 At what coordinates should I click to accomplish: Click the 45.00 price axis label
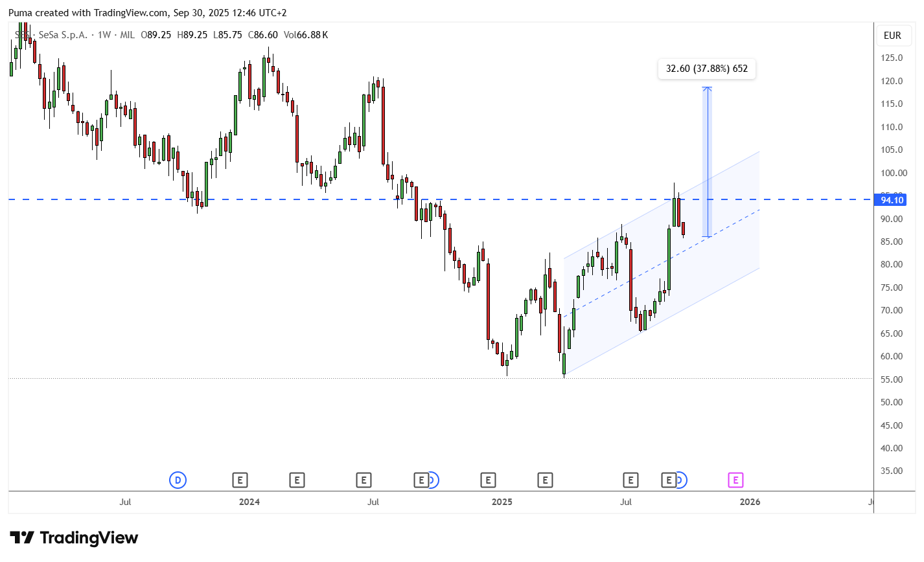click(x=892, y=425)
